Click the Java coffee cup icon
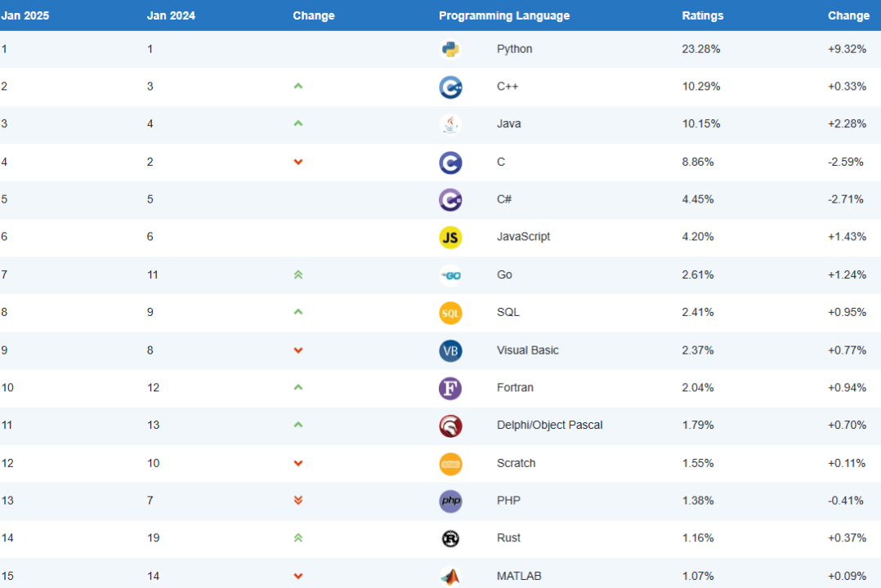Image resolution: width=881 pixels, height=588 pixels. tap(450, 124)
